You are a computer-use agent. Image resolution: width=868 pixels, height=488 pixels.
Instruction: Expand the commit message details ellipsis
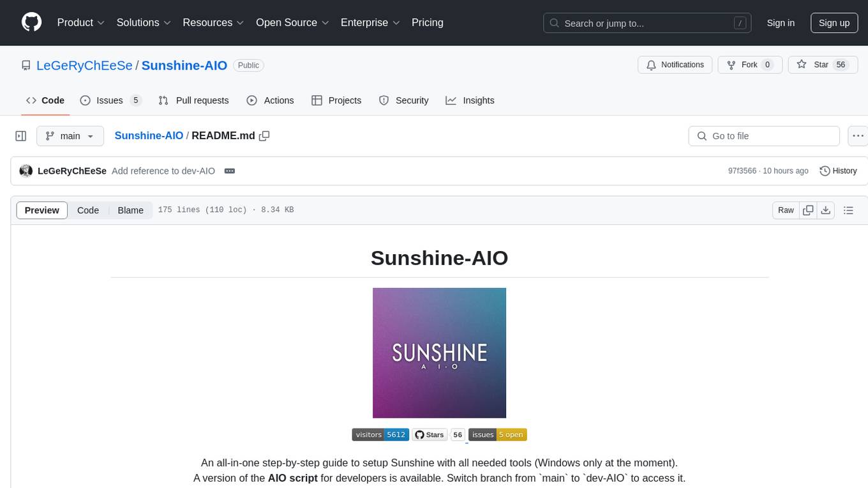click(230, 171)
